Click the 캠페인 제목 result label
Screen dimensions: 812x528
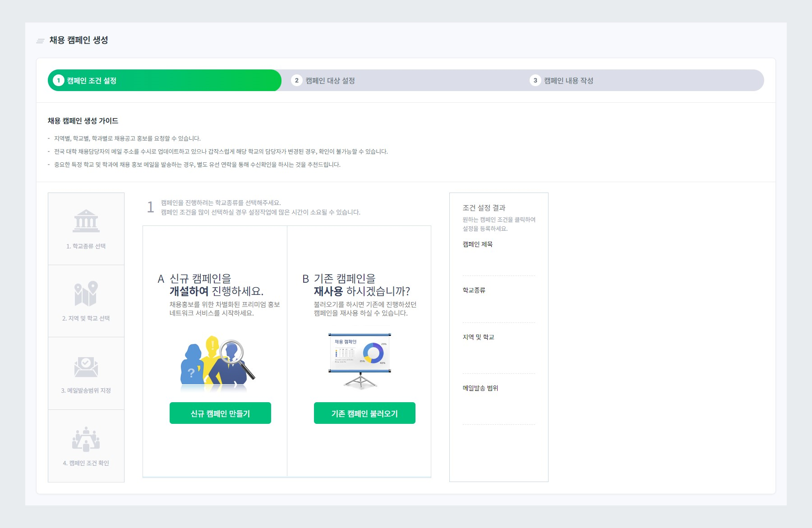coord(478,244)
